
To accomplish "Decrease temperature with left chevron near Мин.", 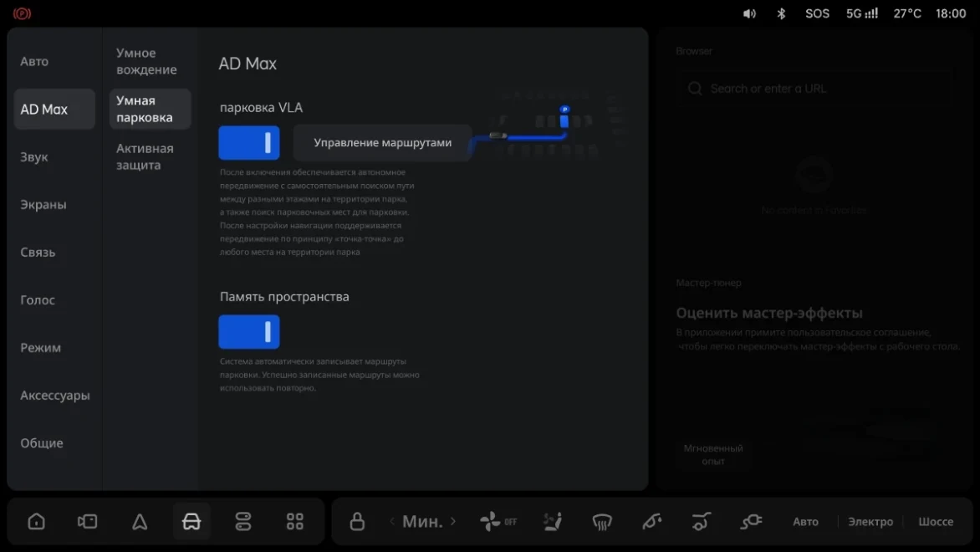I will pos(392,521).
